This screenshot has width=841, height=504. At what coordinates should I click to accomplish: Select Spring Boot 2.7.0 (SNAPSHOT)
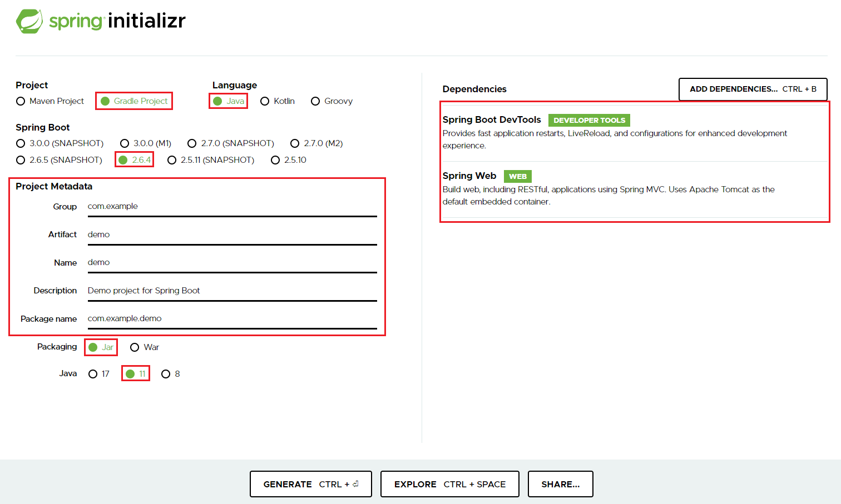click(231, 143)
